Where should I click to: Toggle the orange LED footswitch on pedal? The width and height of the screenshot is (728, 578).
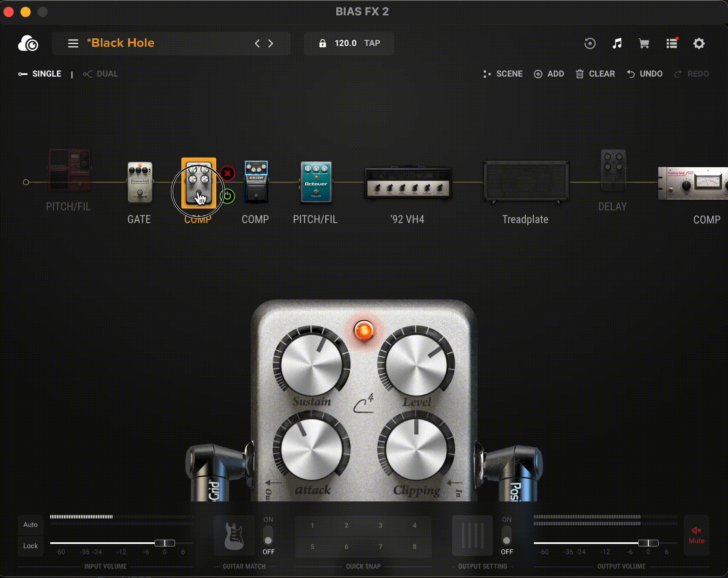pyautogui.click(x=364, y=331)
